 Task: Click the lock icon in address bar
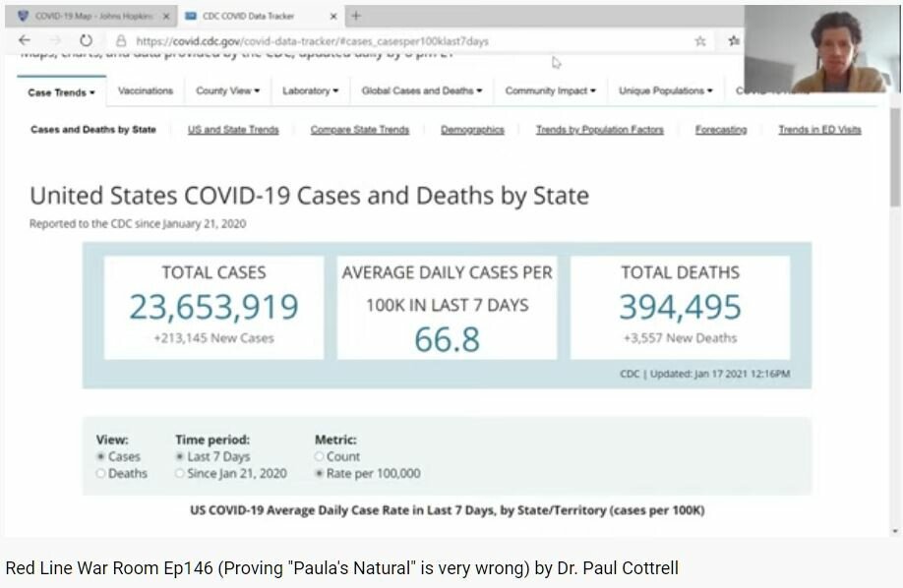[x=121, y=41]
